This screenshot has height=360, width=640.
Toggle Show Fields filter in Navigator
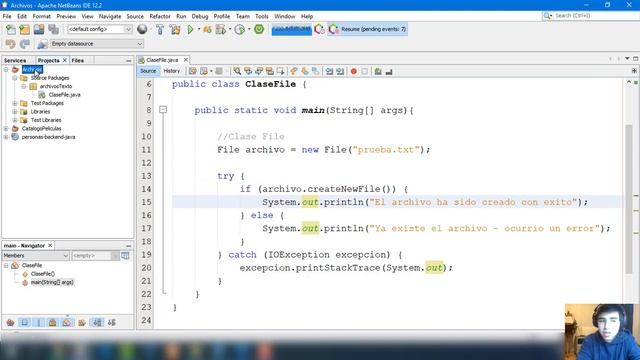click(x=24, y=322)
